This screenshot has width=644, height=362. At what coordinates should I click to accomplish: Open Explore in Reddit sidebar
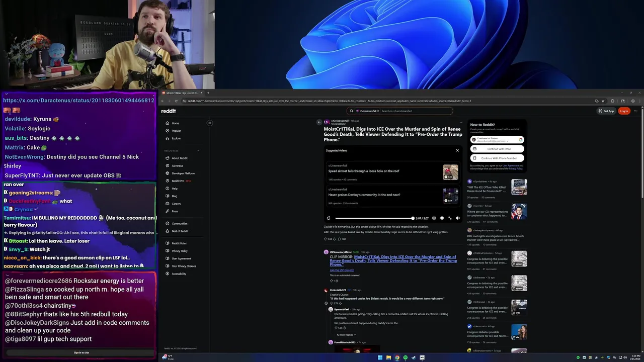pyautogui.click(x=173, y=138)
